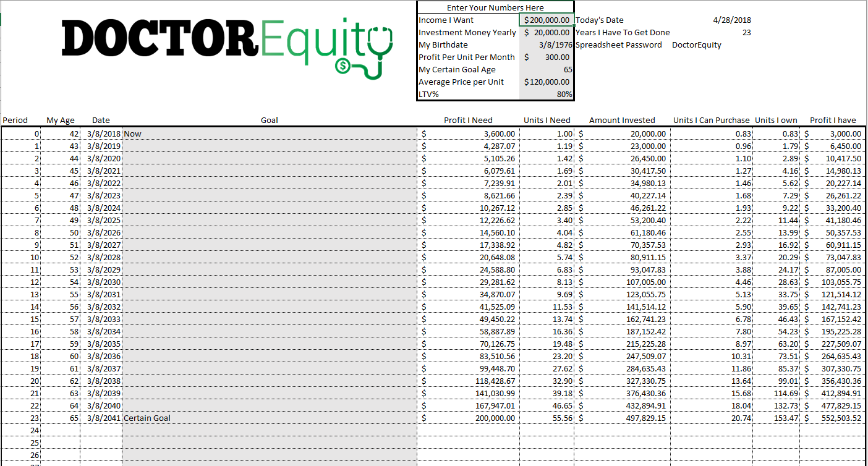This screenshot has height=466, width=868.
Task: Click the 'Period' column header
Action: [15, 120]
